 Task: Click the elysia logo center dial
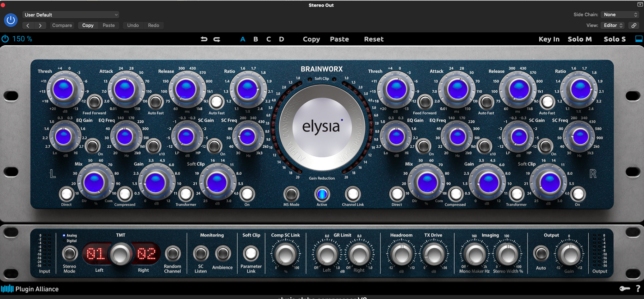click(321, 128)
